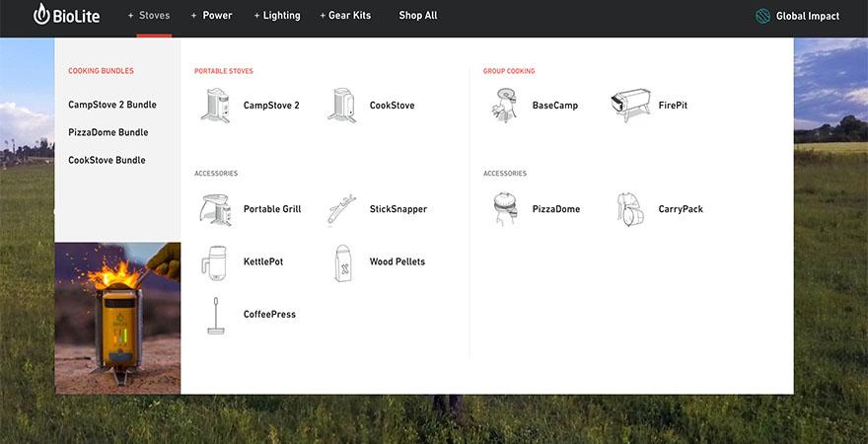
Task: Select the BaseCamp text link
Action: (555, 106)
